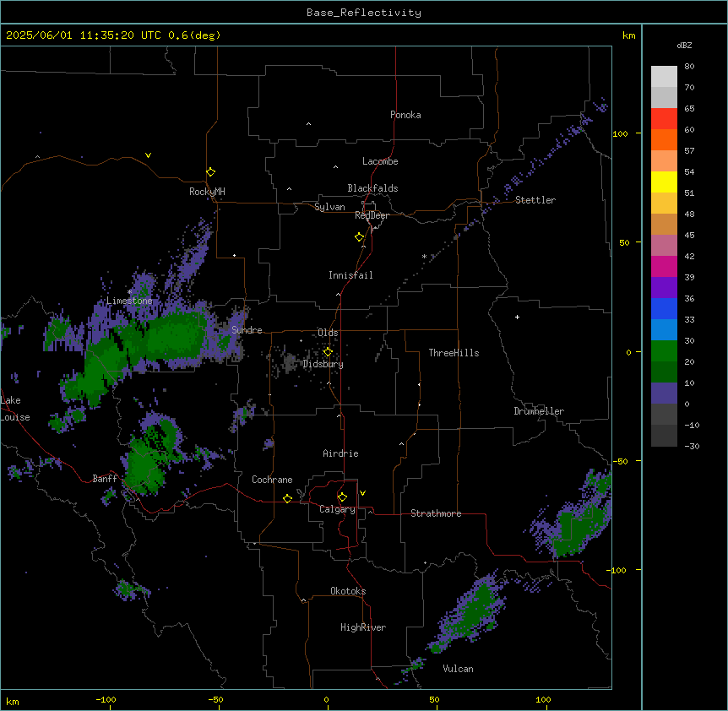Click the 0 tick on the bottom axis
This screenshot has height=711, width=728.
click(x=326, y=699)
